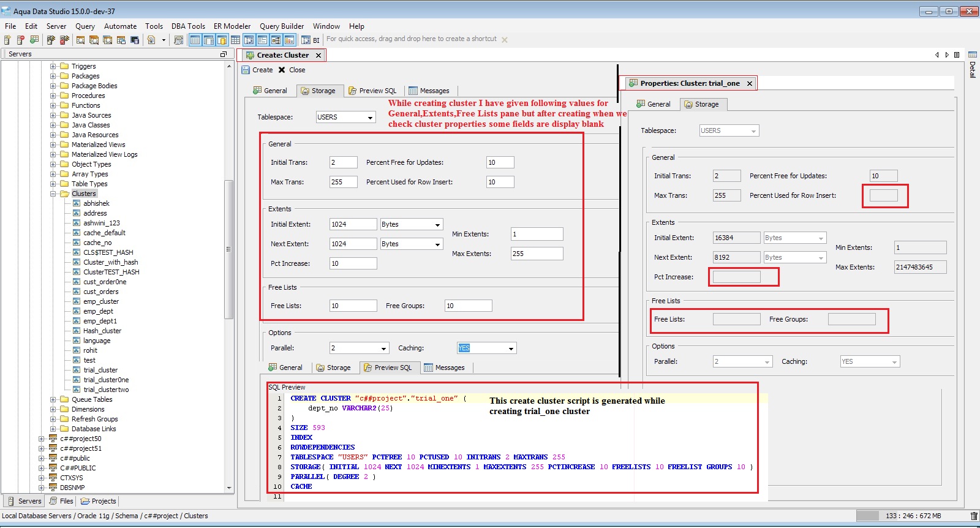980x528 pixels.
Task: Open the Projects tab at bottom
Action: click(x=98, y=501)
